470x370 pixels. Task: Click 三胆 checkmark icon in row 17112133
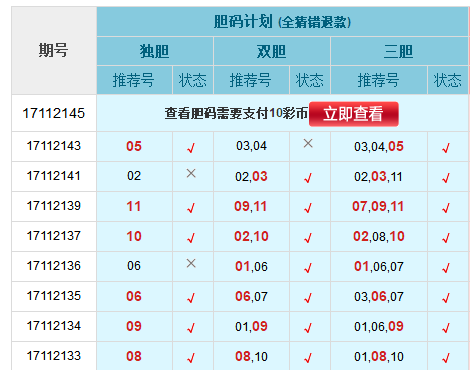point(446,358)
